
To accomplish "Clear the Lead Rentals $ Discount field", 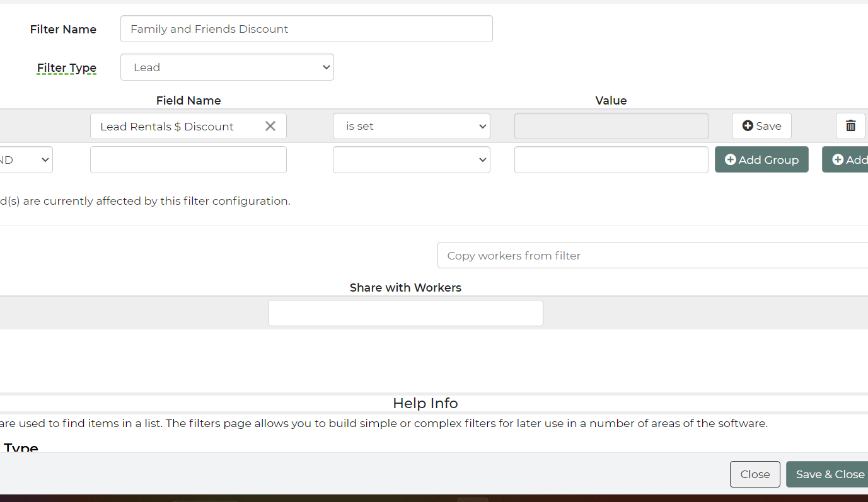I will point(270,126).
